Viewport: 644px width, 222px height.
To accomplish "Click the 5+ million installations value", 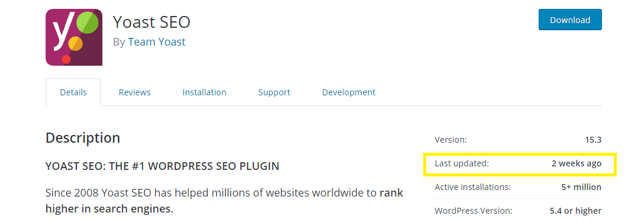I will pyautogui.click(x=581, y=187).
